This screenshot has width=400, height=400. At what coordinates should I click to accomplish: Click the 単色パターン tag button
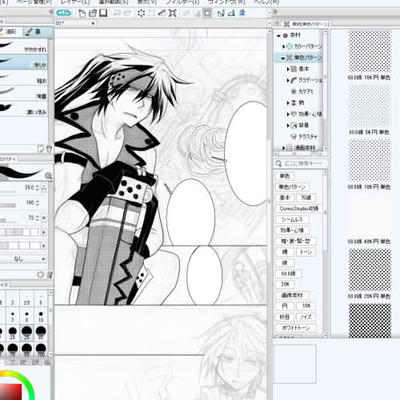tap(292, 187)
